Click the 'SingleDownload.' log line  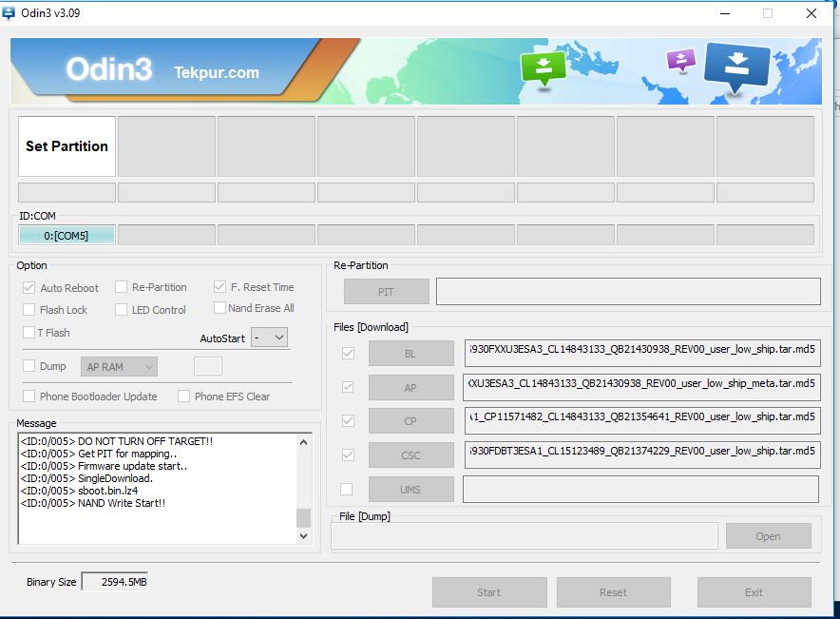click(86, 478)
